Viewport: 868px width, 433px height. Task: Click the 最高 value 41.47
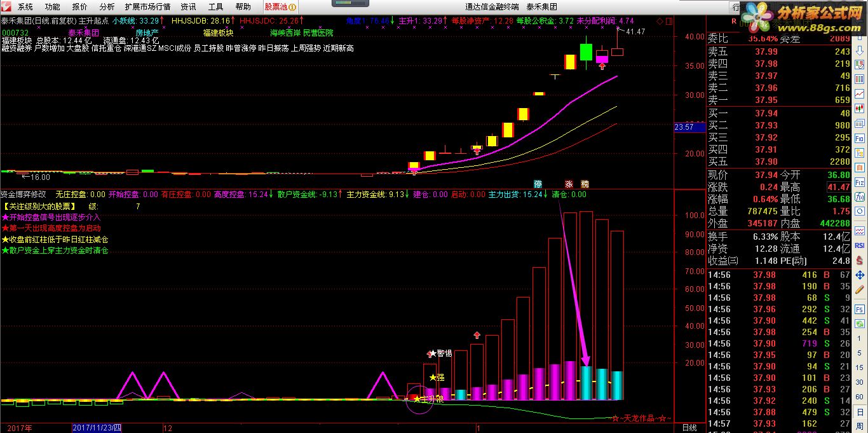coord(838,187)
